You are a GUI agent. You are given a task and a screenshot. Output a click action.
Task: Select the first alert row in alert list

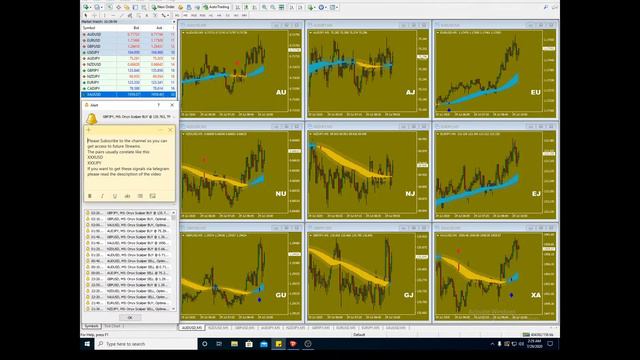pyautogui.click(x=127, y=213)
